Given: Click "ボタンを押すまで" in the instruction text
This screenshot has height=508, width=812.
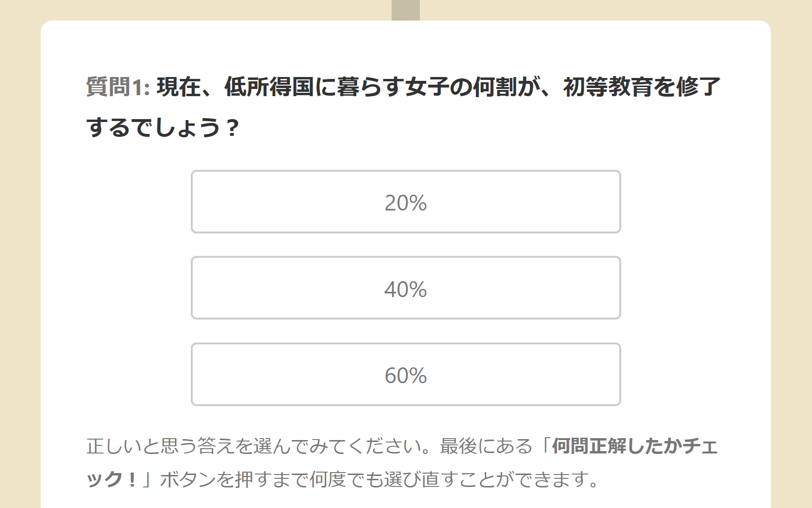Looking at the screenshot, I should [x=234, y=479].
